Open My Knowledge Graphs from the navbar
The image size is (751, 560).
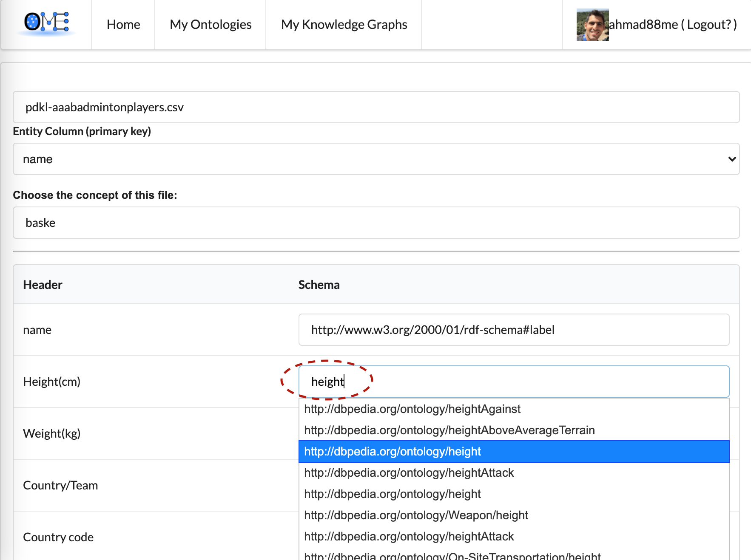click(344, 25)
